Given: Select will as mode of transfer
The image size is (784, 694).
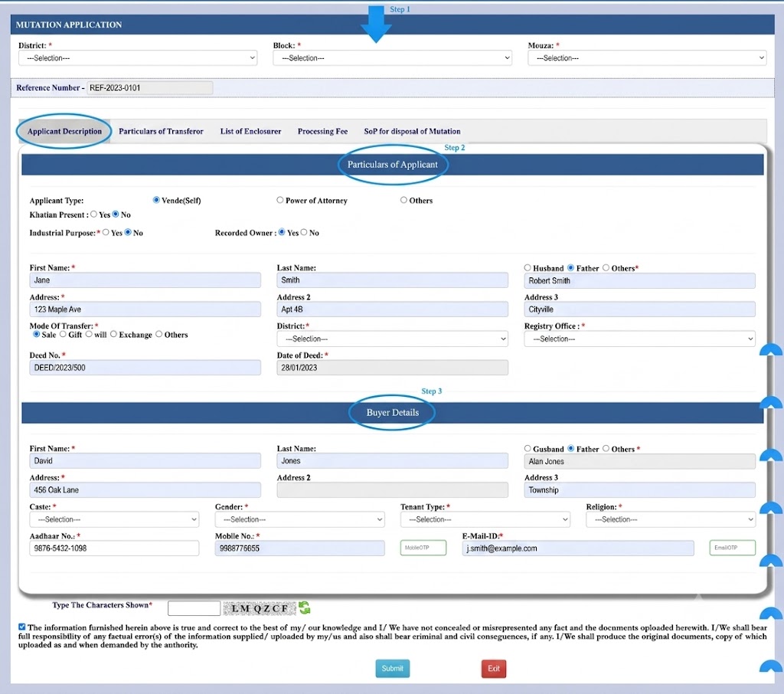Looking at the screenshot, I should [89, 334].
